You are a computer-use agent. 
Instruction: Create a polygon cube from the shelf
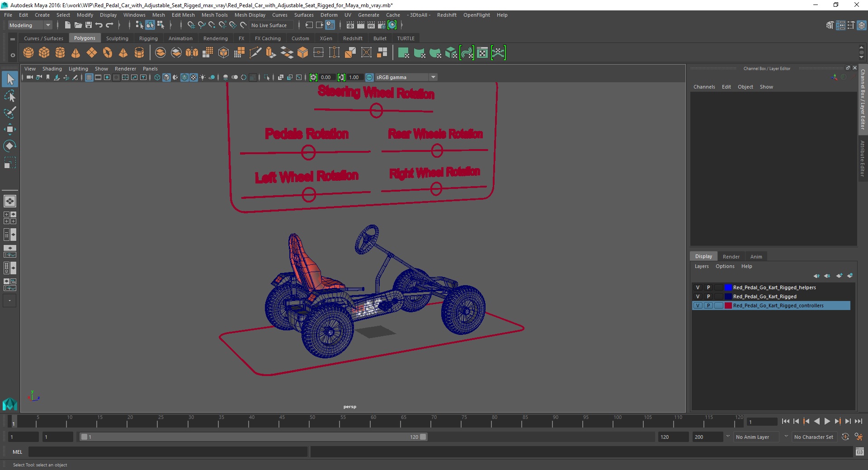pos(44,53)
